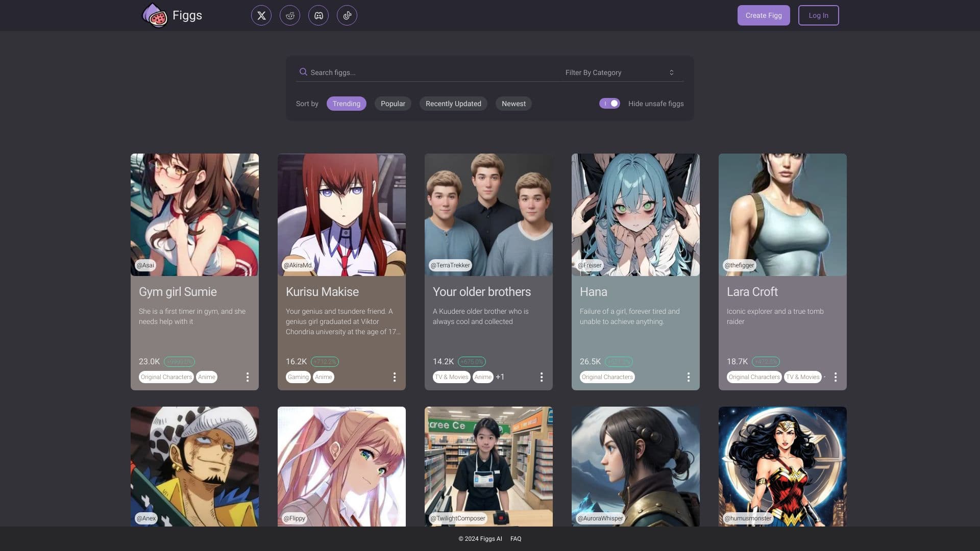
Task: Open Hana card's options menu
Action: click(x=689, y=377)
